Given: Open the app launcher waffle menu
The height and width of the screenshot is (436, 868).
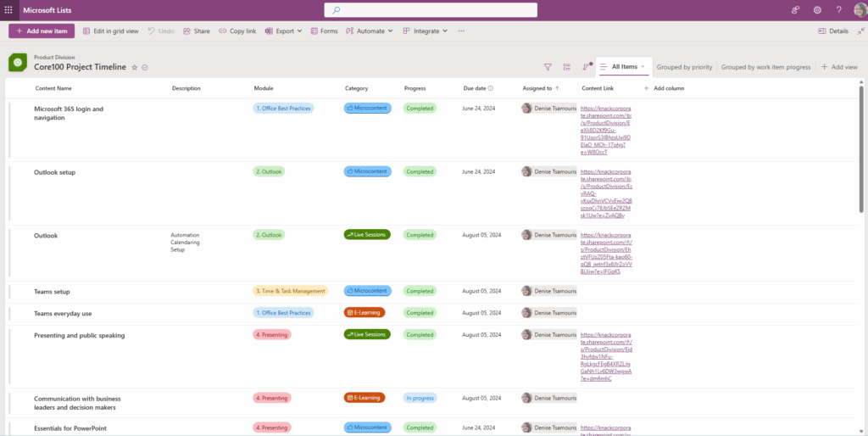Looking at the screenshot, I should coord(9,9).
